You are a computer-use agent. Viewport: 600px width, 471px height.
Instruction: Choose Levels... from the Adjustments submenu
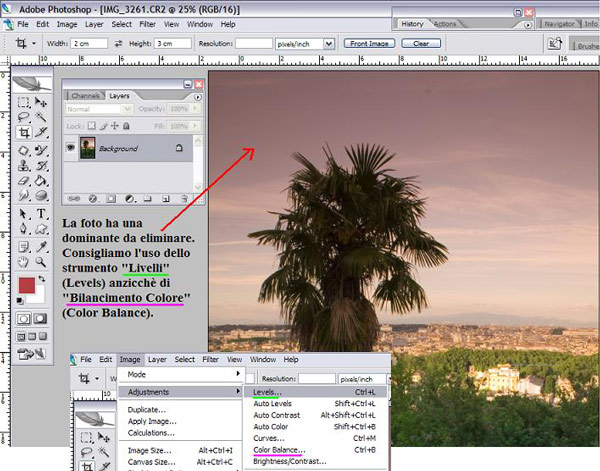click(x=267, y=393)
